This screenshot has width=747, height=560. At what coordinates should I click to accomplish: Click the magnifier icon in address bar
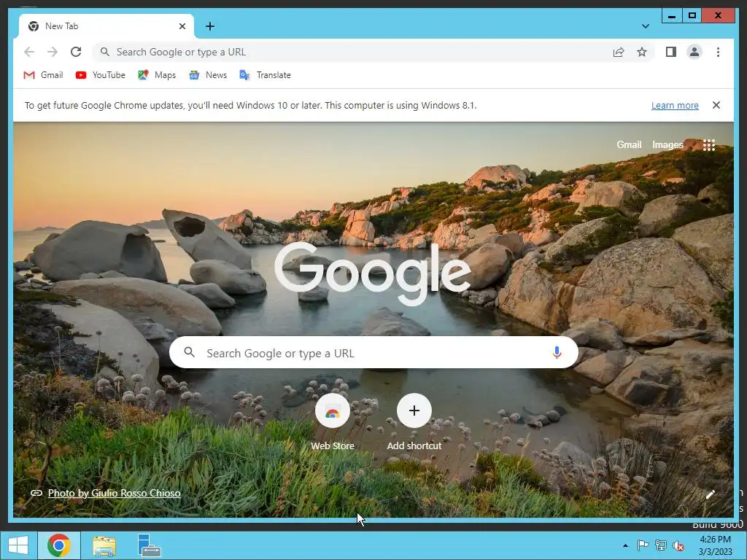pos(105,52)
